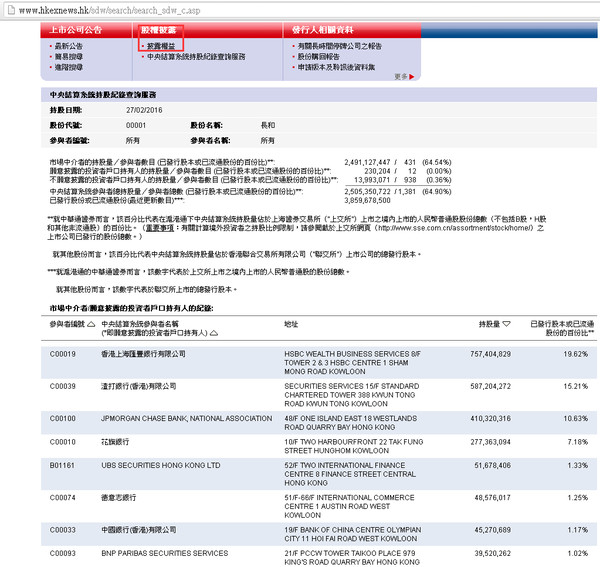Viewport: 600px width, 567px height.
Task: Click the 已發行股本或已流通股份的百份比 column header
Action: point(562,328)
